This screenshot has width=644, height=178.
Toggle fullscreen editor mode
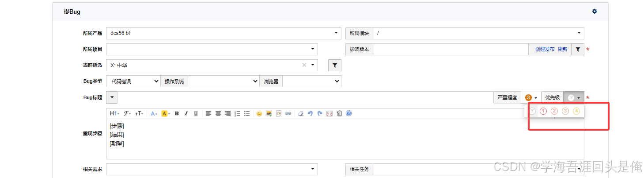tap(330, 114)
